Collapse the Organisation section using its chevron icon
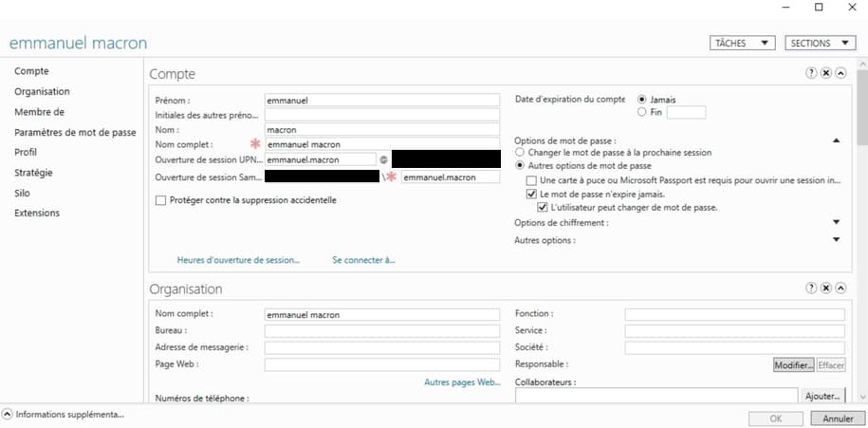Viewport: 868px width, 428px height. [x=840, y=288]
